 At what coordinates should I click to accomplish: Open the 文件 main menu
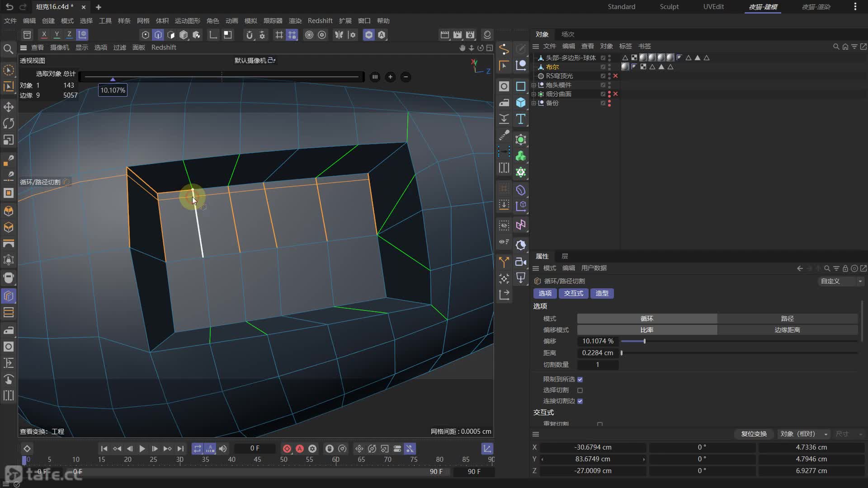(x=10, y=21)
